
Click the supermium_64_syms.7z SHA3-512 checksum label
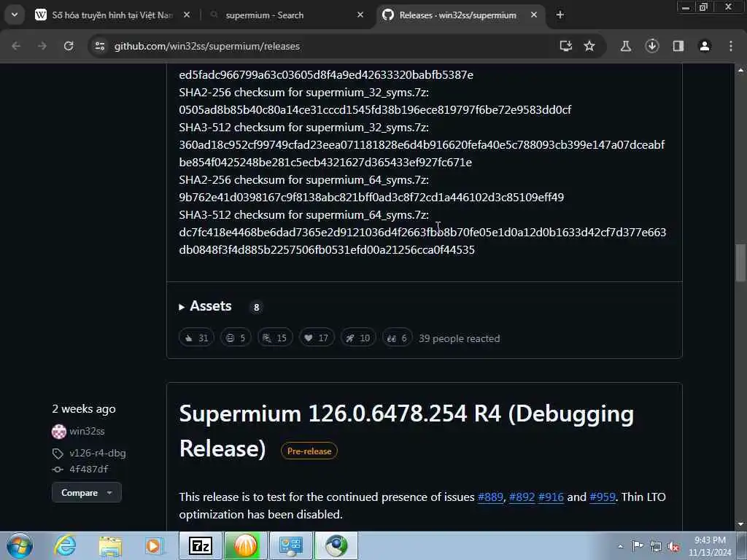click(x=304, y=215)
